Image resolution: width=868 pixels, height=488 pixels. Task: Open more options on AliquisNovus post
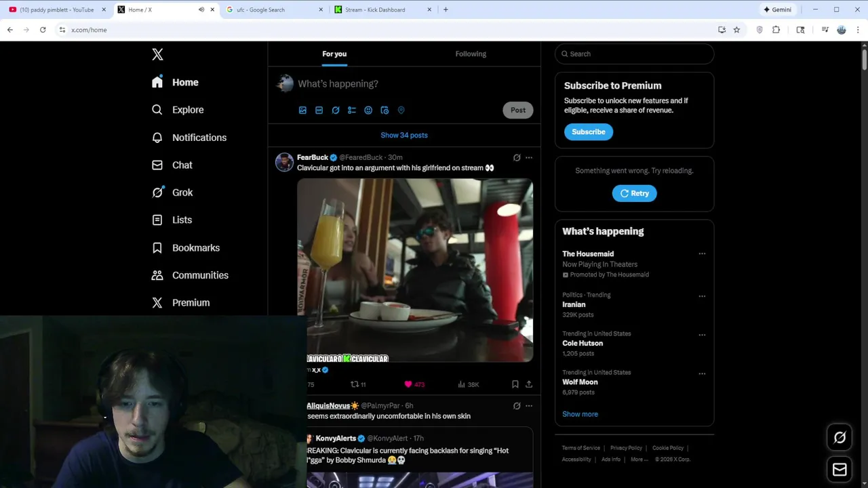(529, 405)
